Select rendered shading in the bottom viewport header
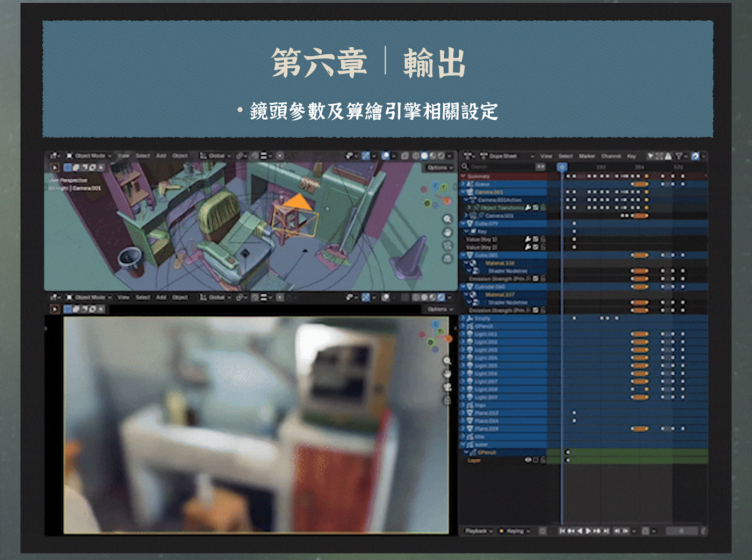The width and height of the screenshot is (752, 560). click(441, 297)
